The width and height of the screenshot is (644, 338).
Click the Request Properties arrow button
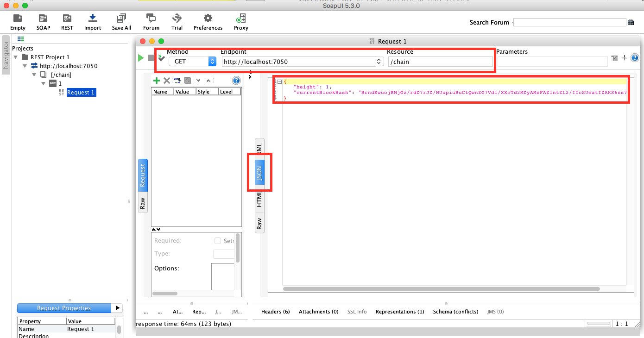click(x=118, y=308)
